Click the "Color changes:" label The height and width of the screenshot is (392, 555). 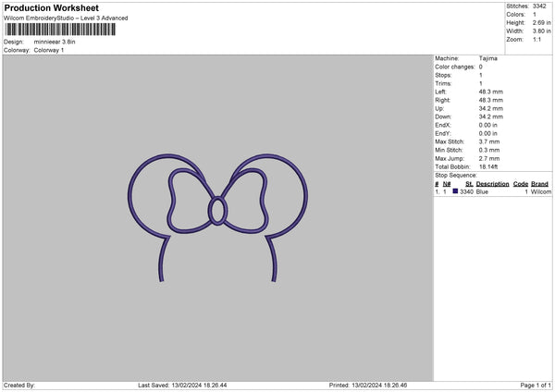click(x=455, y=67)
